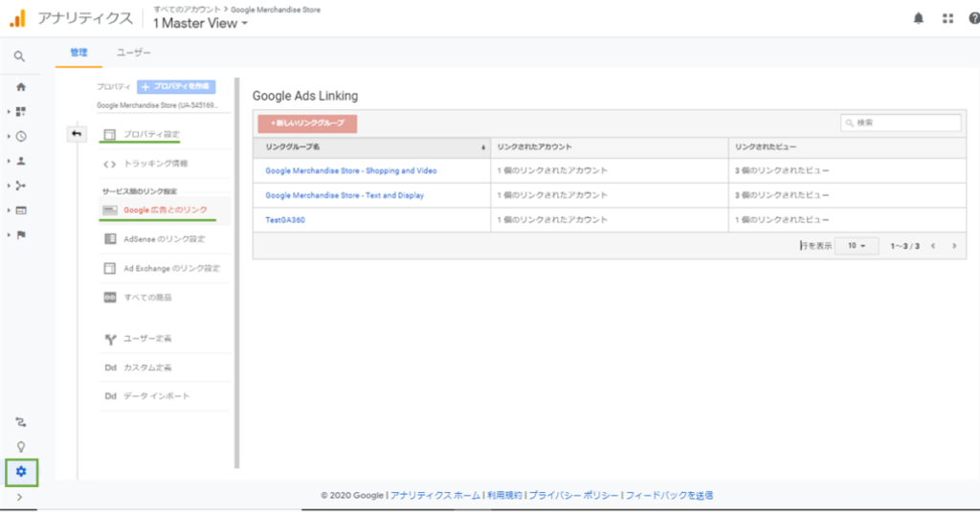
Task: Click the Analytics logo
Action: click(17, 18)
